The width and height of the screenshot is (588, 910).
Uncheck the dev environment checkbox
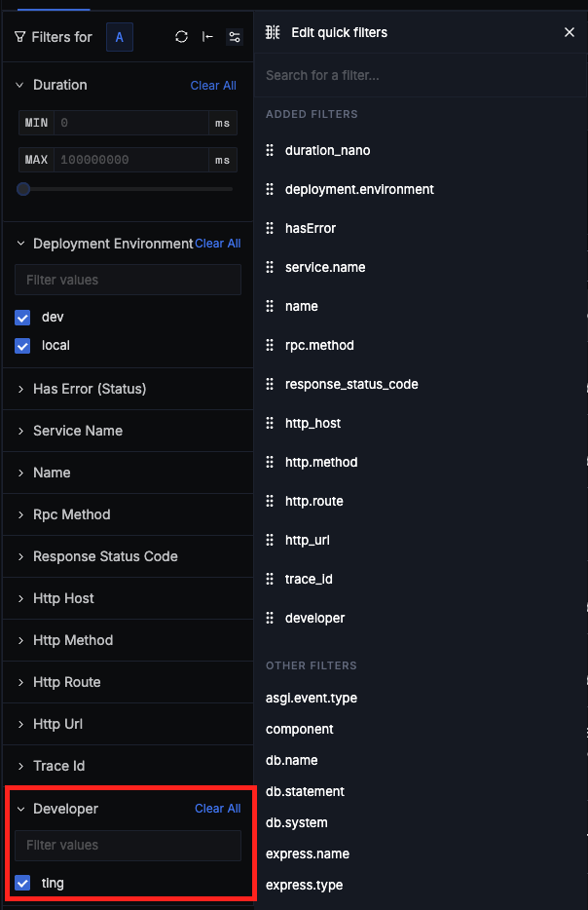click(23, 318)
